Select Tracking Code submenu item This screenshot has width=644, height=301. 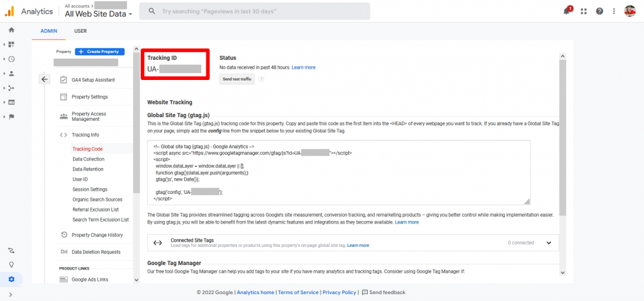click(87, 149)
